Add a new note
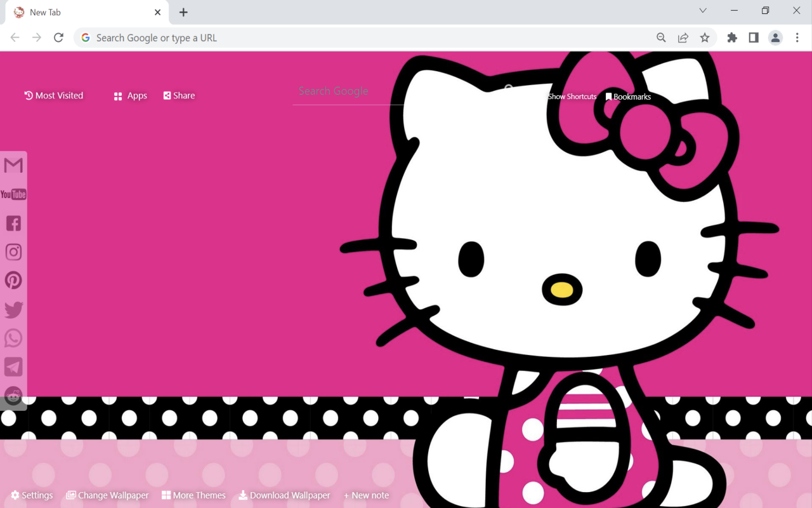The height and width of the screenshot is (508, 812). 367,495
